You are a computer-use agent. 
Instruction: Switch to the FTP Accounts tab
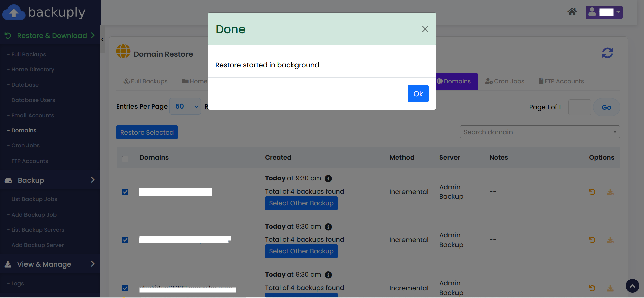[561, 81]
